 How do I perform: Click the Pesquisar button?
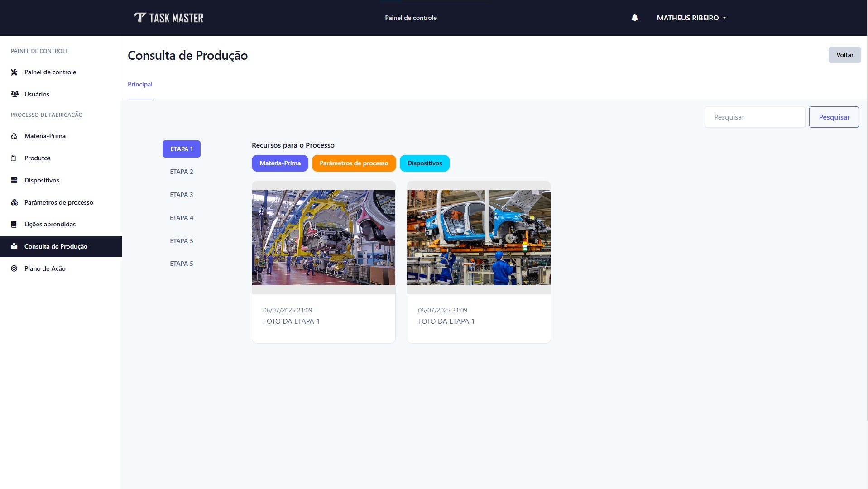coord(834,117)
